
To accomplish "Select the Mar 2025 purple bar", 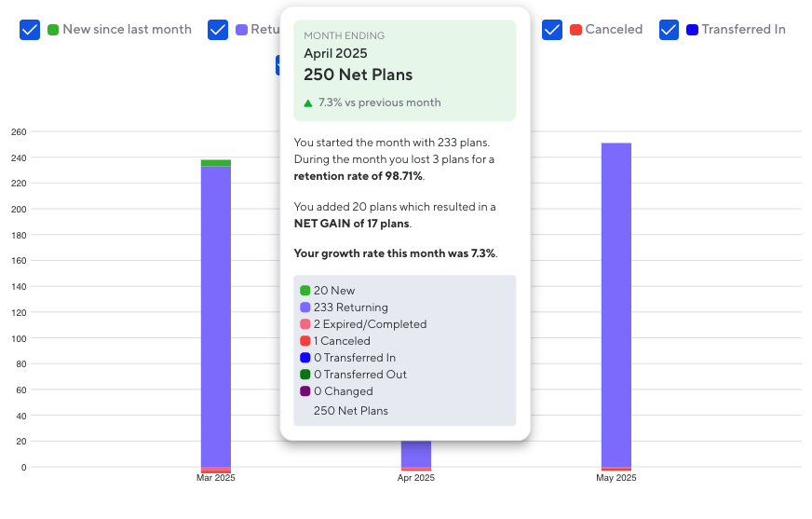I will point(216,317).
